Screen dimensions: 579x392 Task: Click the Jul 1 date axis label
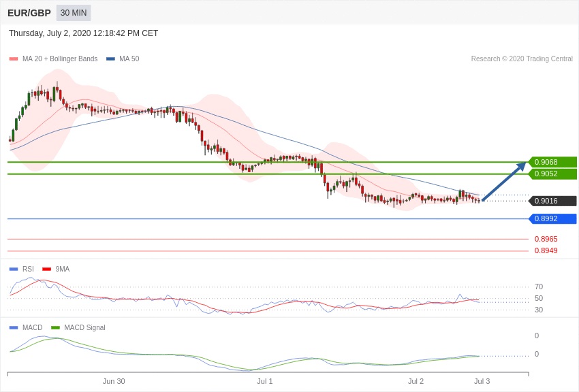point(265,381)
